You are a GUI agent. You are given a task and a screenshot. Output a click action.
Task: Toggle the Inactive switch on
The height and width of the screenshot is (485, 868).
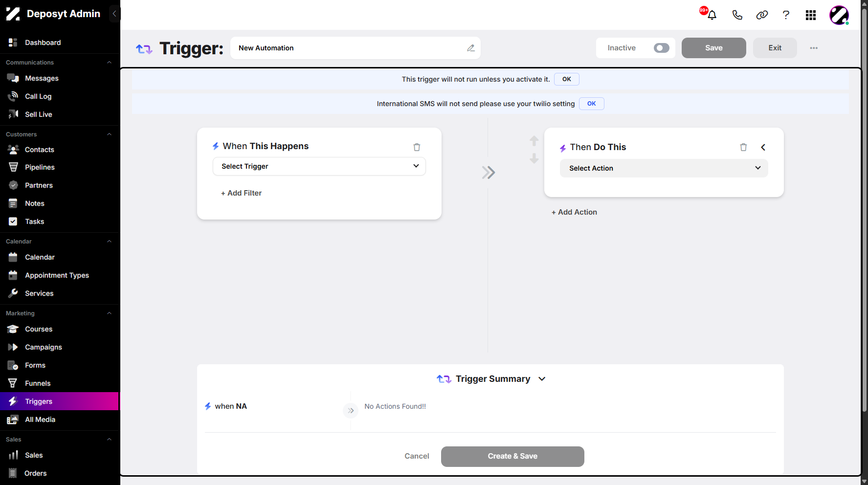[x=661, y=48]
